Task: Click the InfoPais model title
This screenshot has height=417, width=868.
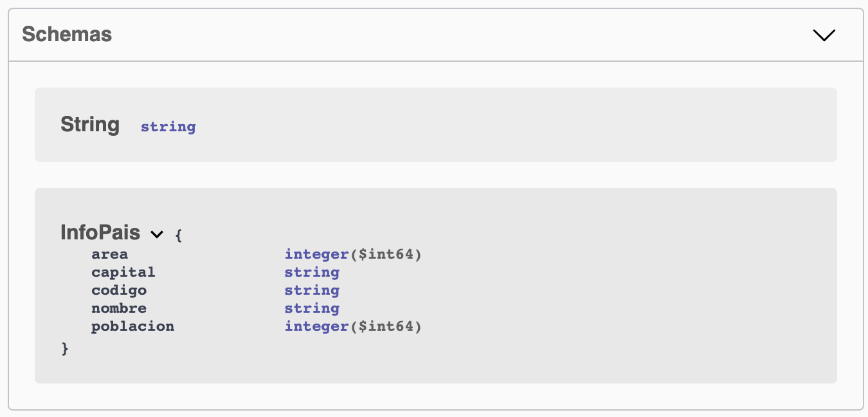Action: [x=100, y=232]
